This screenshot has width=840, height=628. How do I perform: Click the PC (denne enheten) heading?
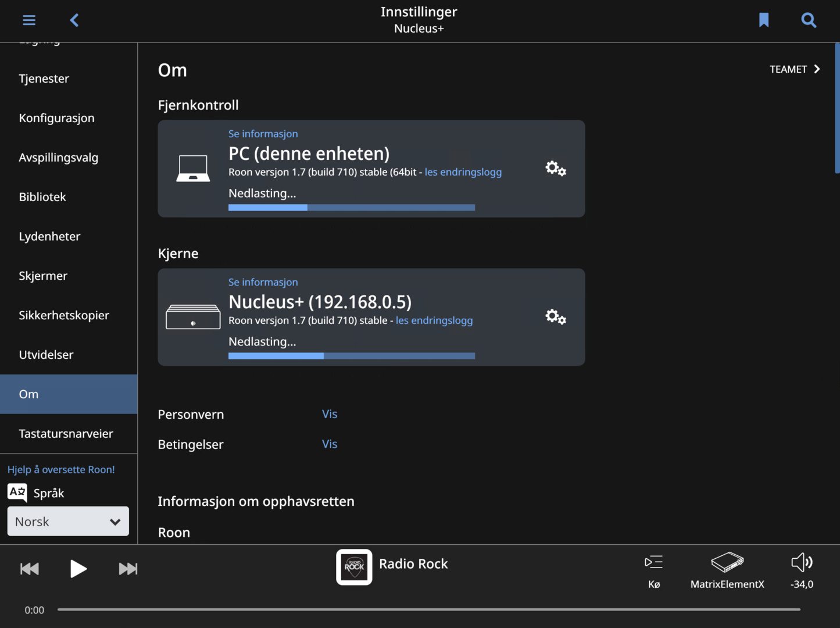[x=309, y=154]
